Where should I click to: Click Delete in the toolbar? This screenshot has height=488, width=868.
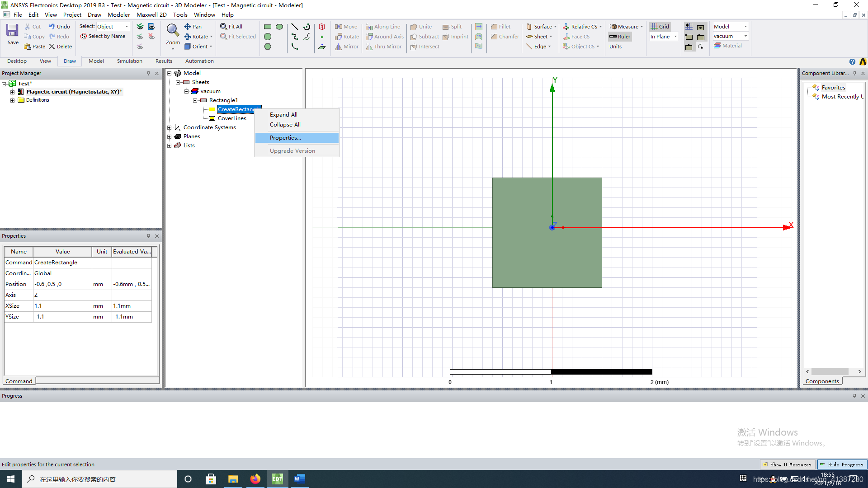pos(61,47)
